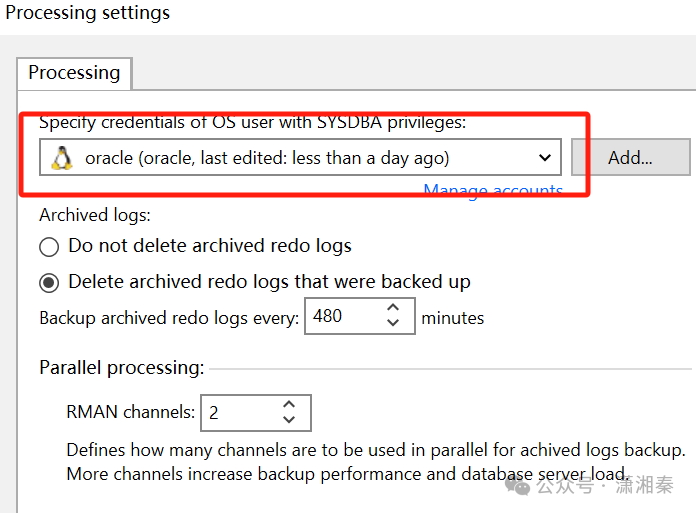Select Delete archived redo logs that were backed up
Screen dimensions: 696x513
[x=49, y=281]
